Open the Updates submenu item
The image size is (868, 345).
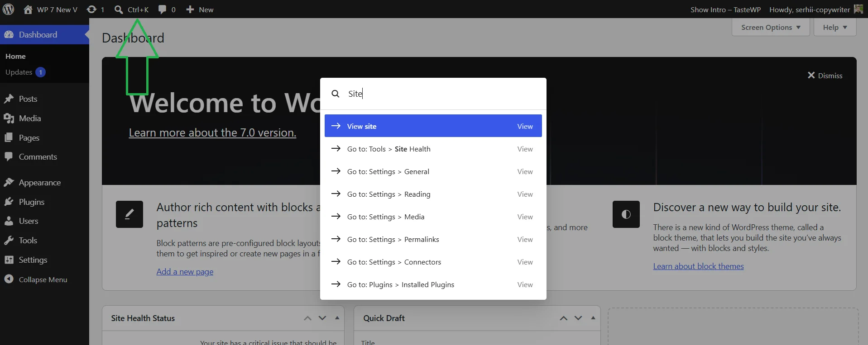tap(25, 72)
